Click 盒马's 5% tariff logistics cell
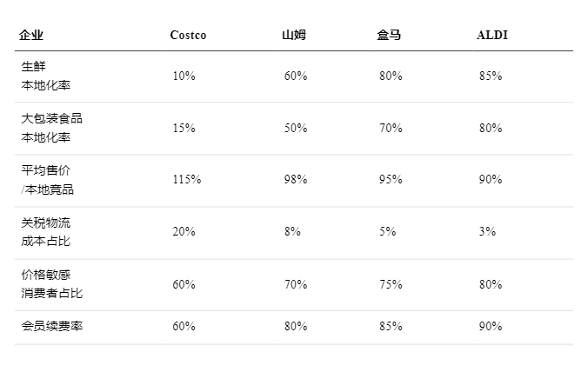The width and height of the screenshot is (588, 372). pyautogui.click(x=387, y=232)
